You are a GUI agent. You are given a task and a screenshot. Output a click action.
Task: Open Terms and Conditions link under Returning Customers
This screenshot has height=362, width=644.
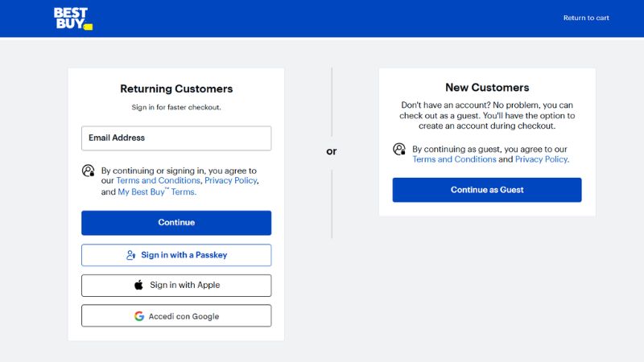(x=158, y=180)
